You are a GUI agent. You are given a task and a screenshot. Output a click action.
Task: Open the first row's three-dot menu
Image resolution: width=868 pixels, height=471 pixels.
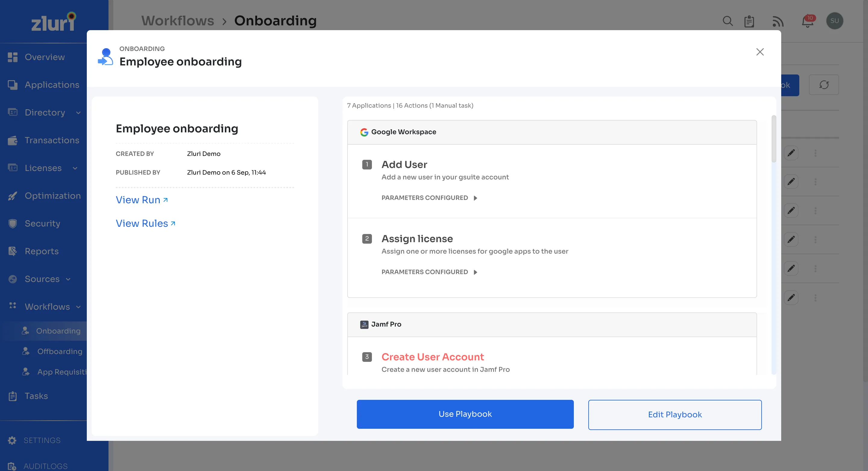[x=816, y=153]
